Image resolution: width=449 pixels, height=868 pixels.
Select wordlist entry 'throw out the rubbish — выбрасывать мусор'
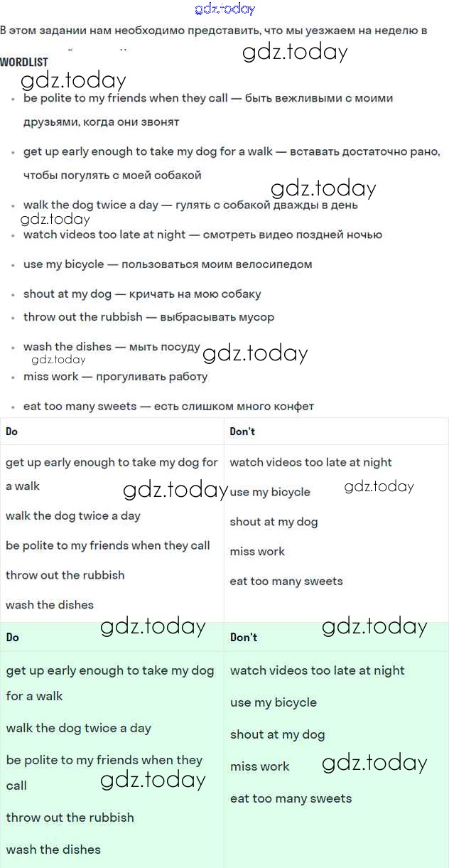click(x=148, y=317)
